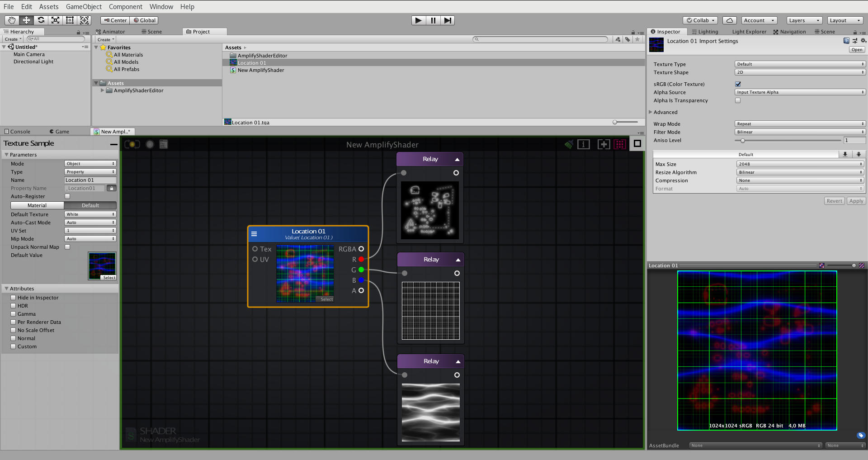Open the Location 01 node hamburger menu
868x460 pixels.
tap(254, 234)
